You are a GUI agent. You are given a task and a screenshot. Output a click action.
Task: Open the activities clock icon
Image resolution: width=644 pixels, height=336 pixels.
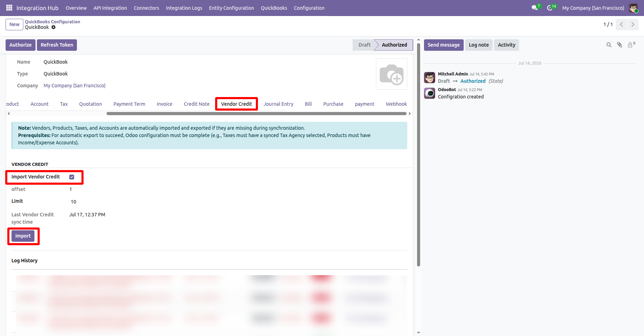550,8
